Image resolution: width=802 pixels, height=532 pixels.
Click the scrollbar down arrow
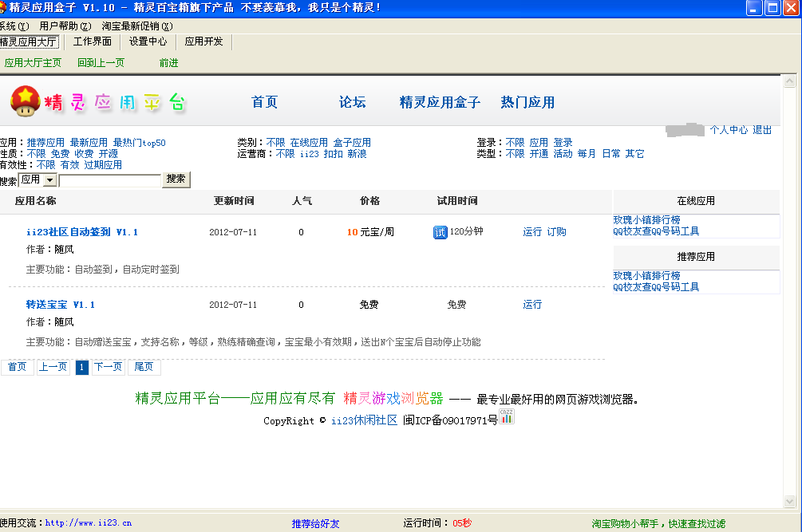coord(790,502)
